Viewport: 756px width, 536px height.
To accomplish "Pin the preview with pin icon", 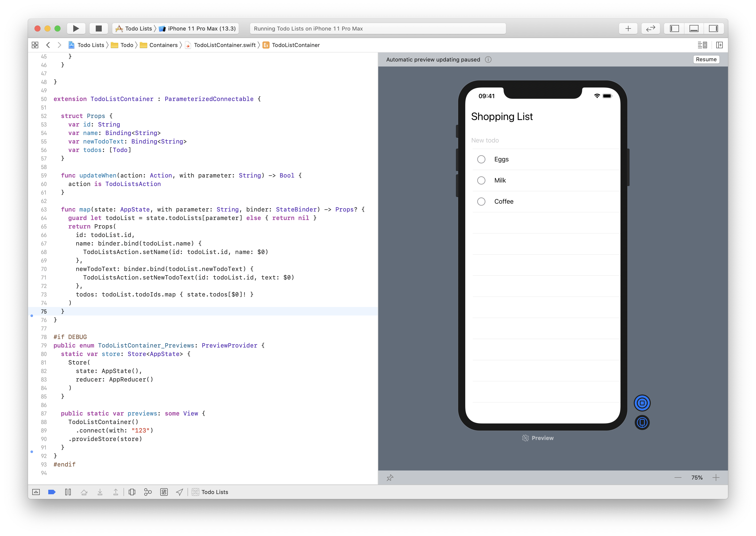I will 390,477.
